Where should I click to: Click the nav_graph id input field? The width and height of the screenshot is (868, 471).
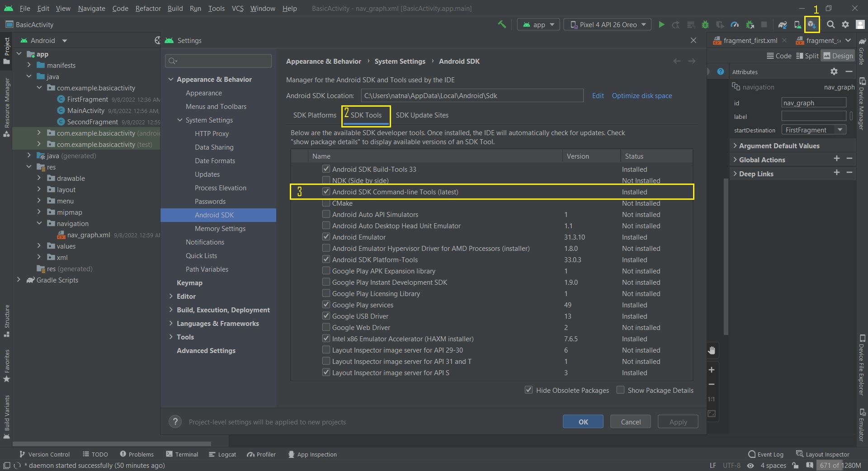tap(814, 103)
